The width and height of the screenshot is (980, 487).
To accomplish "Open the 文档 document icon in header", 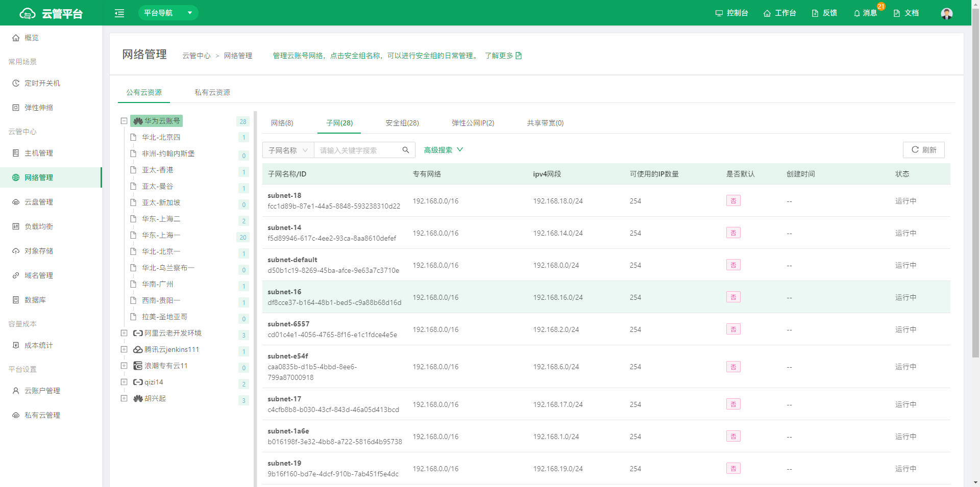I will coord(897,13).
